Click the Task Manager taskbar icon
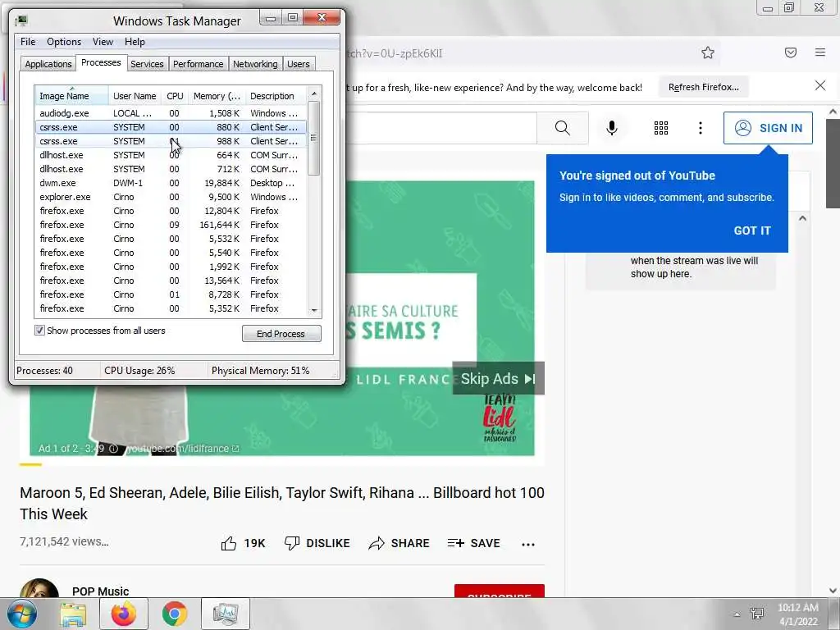Viewport: 840px width, 630px height. click(x=225, y=614)
